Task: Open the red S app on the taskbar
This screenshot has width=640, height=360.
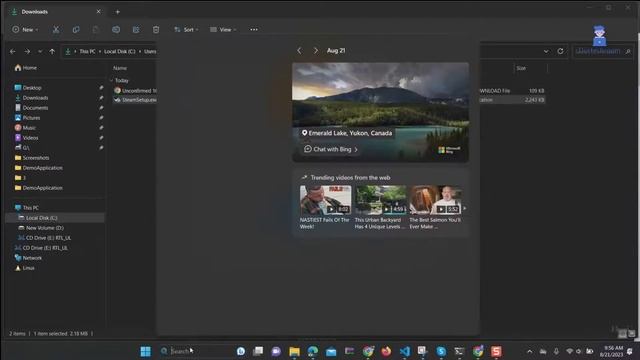Action: [x=496, y=351]
